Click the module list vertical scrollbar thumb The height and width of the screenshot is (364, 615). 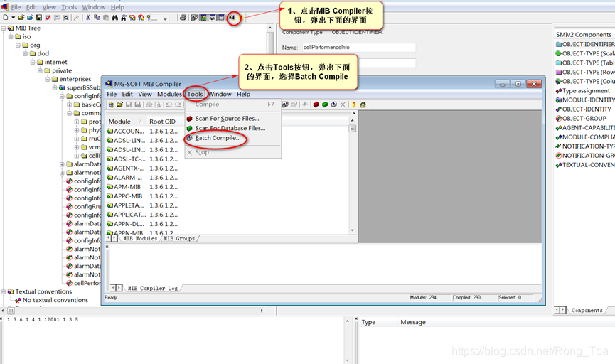click(x=353, y=129)
